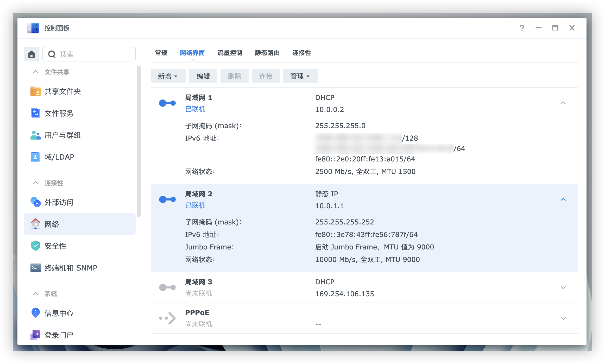
Task: Switch to the 连接性 tab
Action: pos(302,53)
